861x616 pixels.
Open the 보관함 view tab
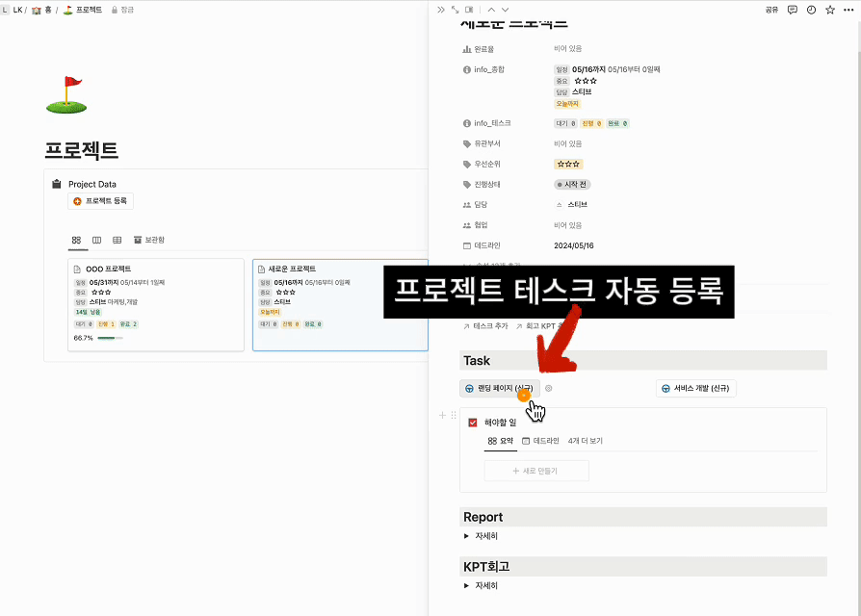pos(149,240)
